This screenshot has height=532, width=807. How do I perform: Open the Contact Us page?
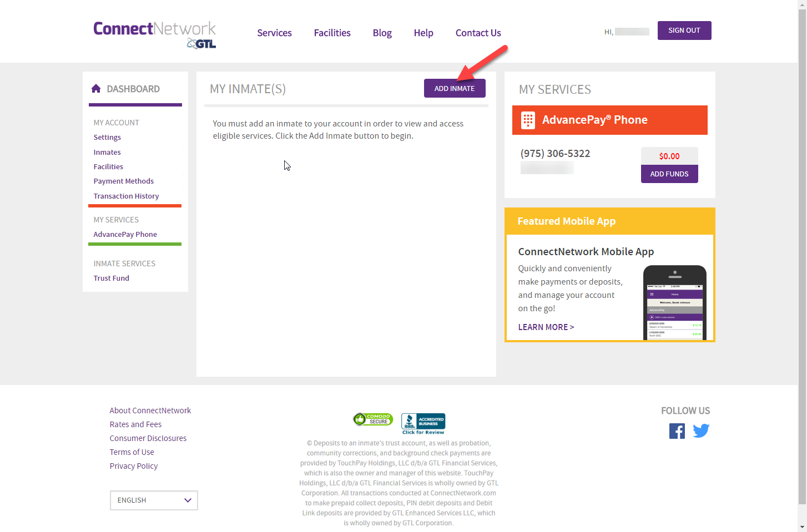(478, 33)
